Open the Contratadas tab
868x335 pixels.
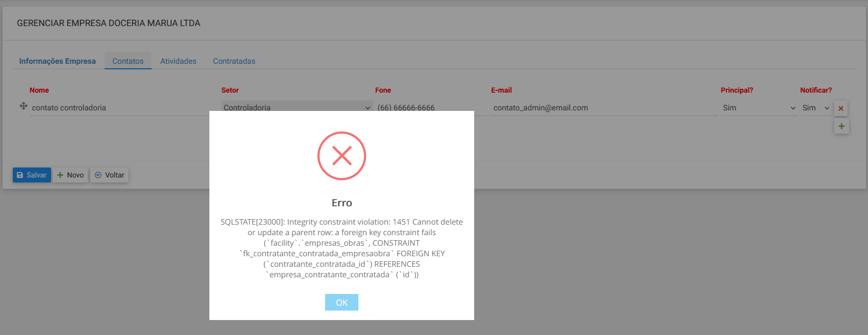(234, 61)
